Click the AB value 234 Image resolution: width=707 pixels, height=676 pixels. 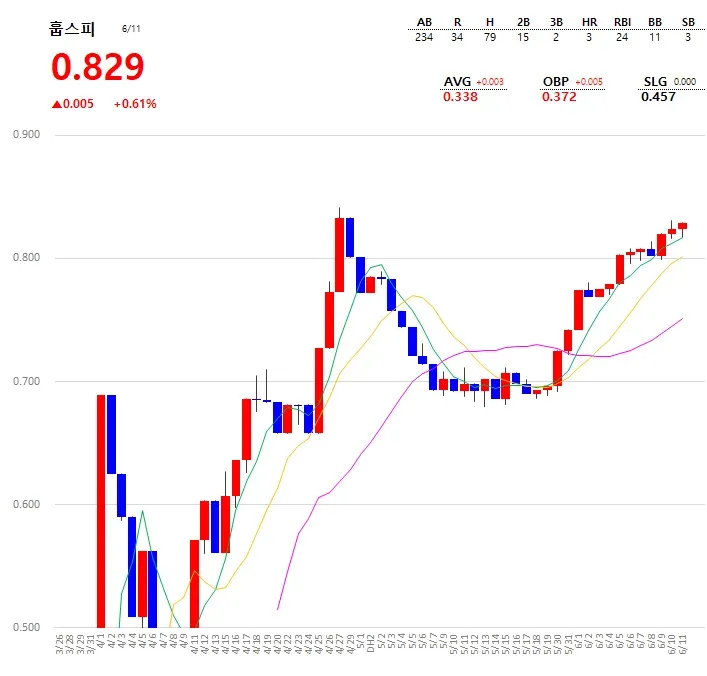pyautogui.click(x=424, y=37)
